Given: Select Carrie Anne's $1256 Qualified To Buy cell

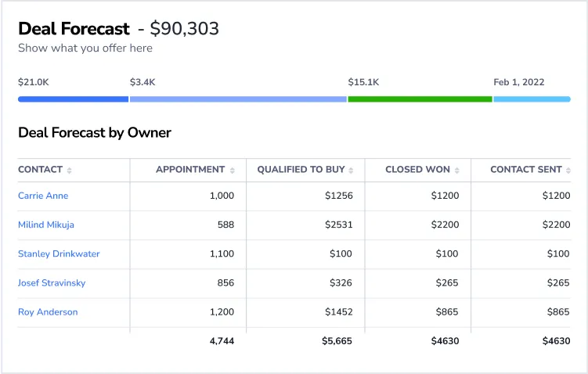Looking at the screenshot, I should pyautogui.click(x=339, y=196).
